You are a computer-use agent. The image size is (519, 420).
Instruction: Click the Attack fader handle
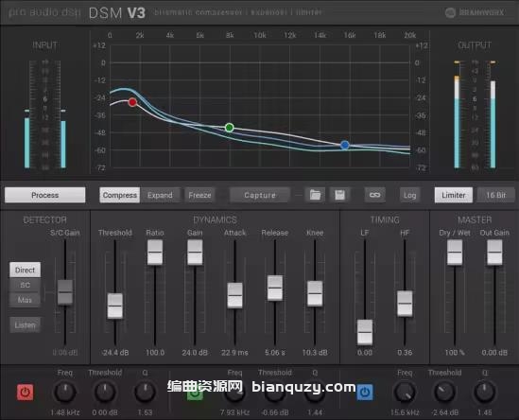click(235, 295)
